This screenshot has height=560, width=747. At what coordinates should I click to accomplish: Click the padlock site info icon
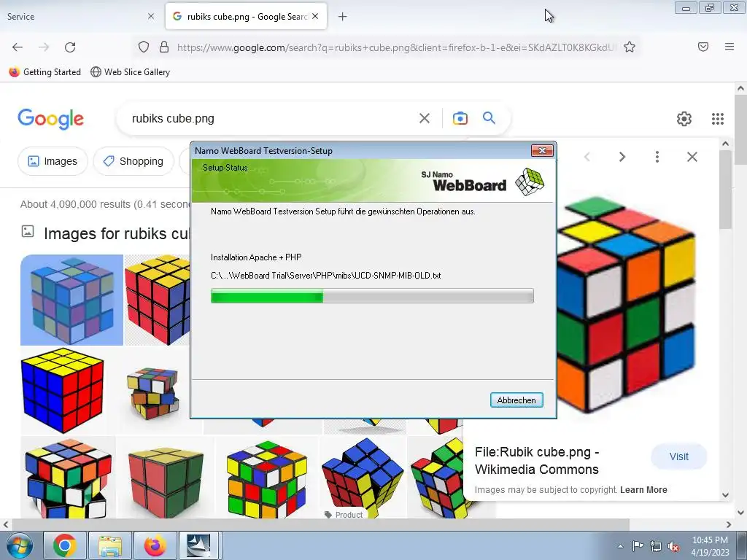coord(164,47)
